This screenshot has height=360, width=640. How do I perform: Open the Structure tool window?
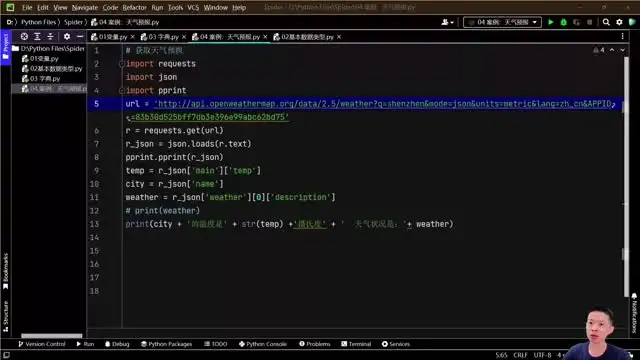(5, 316)
